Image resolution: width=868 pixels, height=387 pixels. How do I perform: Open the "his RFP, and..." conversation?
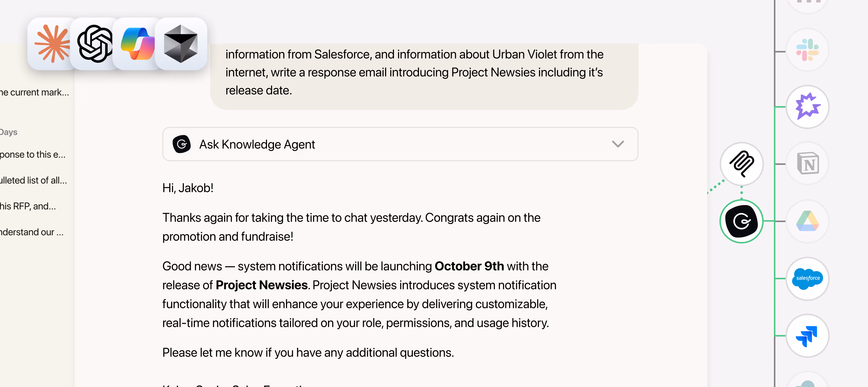click(28, 206)
